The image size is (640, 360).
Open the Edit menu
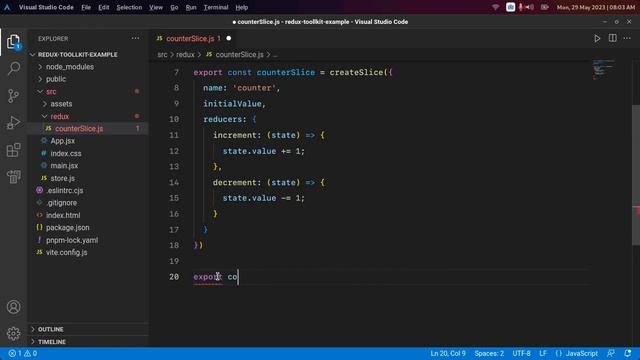point(104,7)
